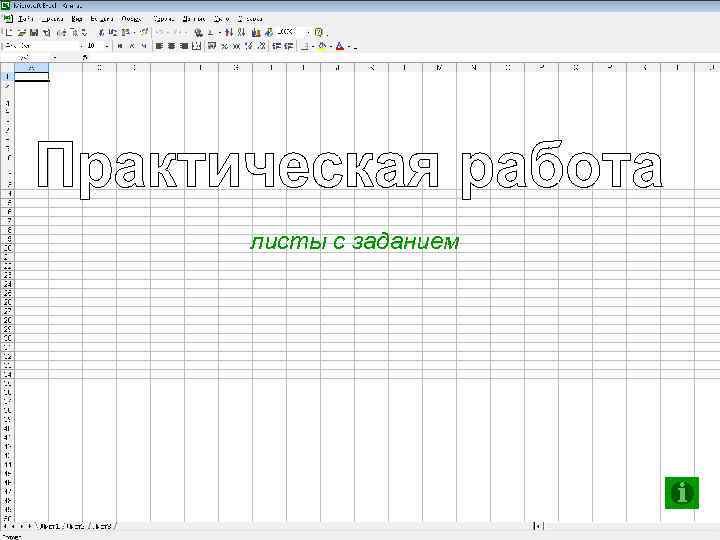The height and width of the screenshot is (540, 720).
Task: Click the font size box showing 10
Action: pos(95,46)
